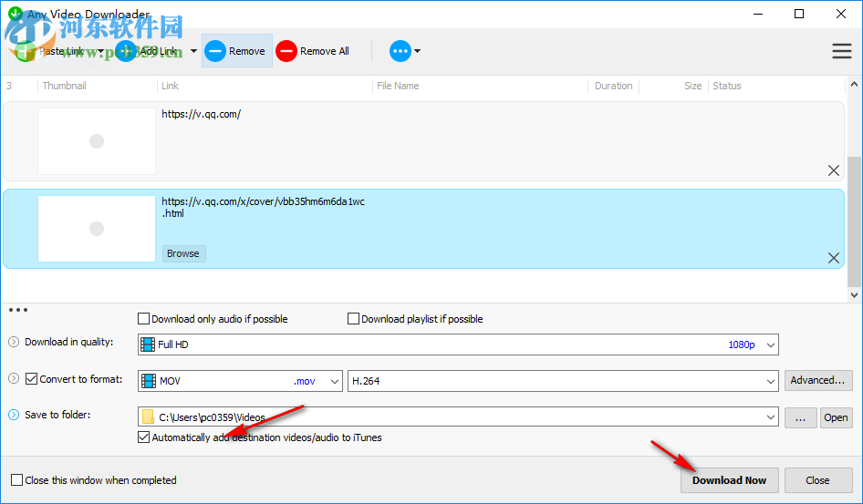
Task: Open the H.264 codec dropdown
Action: [x=563, y=381]
